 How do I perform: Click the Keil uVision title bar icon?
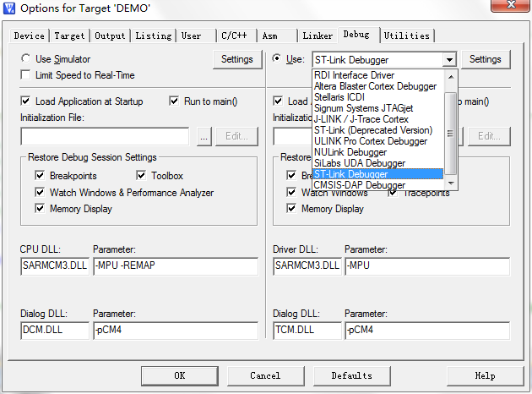click(x=9, y=8)
